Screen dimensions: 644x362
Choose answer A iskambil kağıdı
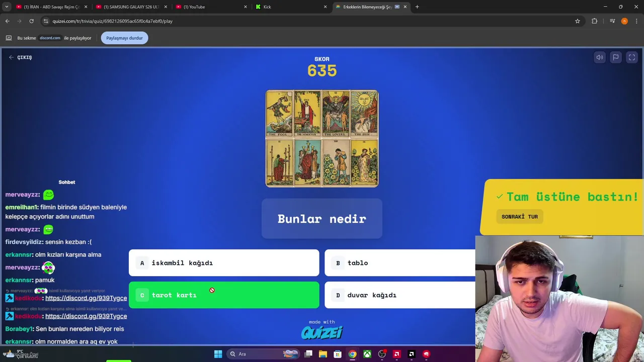224,263
